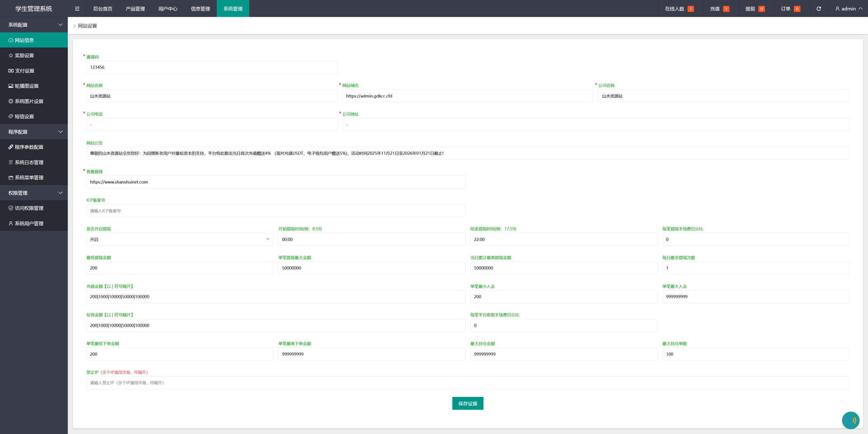The height and width of the screenshot is (434, 868).
Task: Switch to the 用户中心 top tab
Action: 168,9
